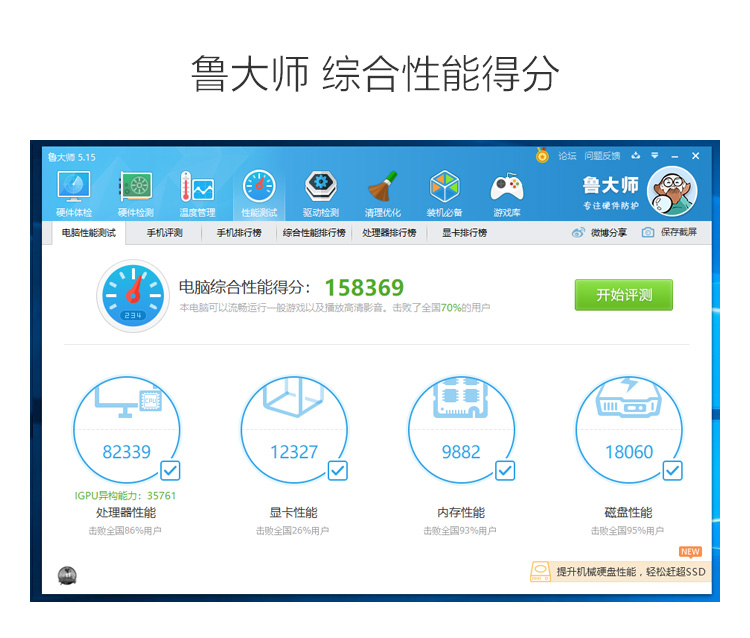Switch to the 手机排行榜 tab
The image size is (750, 638).
click(x=239, y=233)
